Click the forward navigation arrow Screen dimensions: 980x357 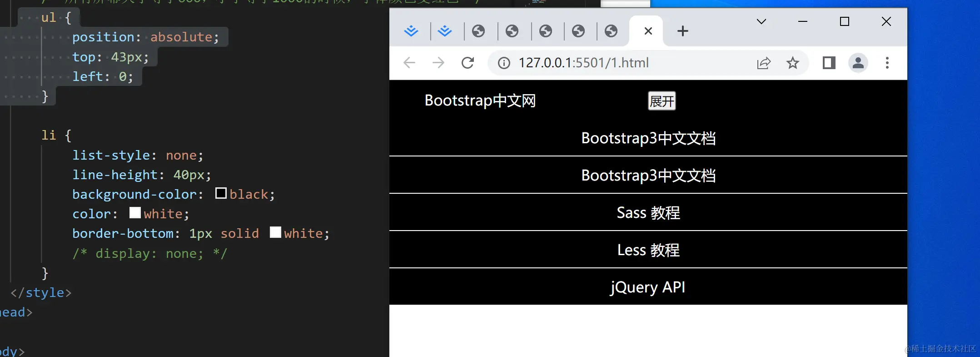(x=438, y=63)
